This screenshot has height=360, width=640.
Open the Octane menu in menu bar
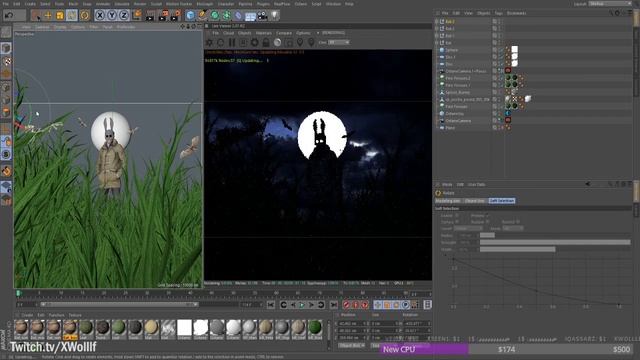[300, 4]
